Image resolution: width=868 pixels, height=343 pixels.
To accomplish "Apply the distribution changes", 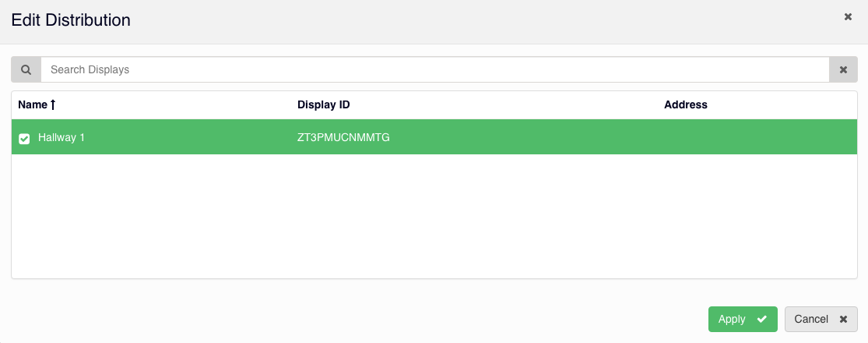I will (742, 319).
